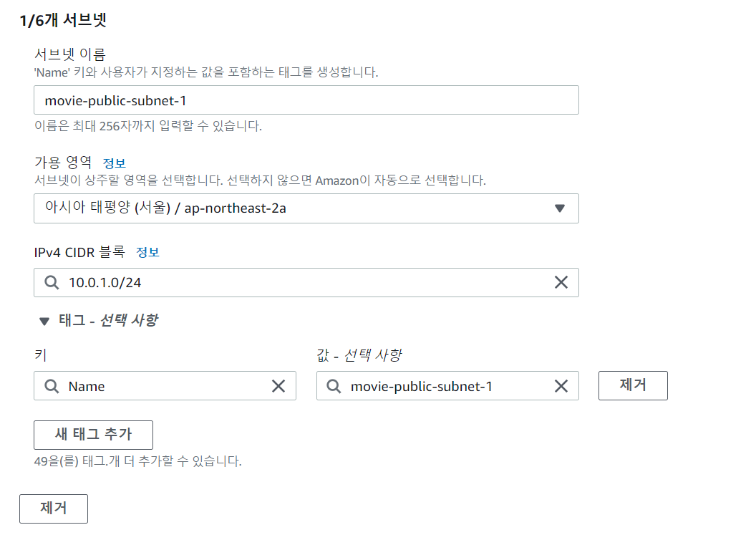Screen dimensions: 756x535
Task: Click the 정보 link next to 가용 영역
Action: 114,163
